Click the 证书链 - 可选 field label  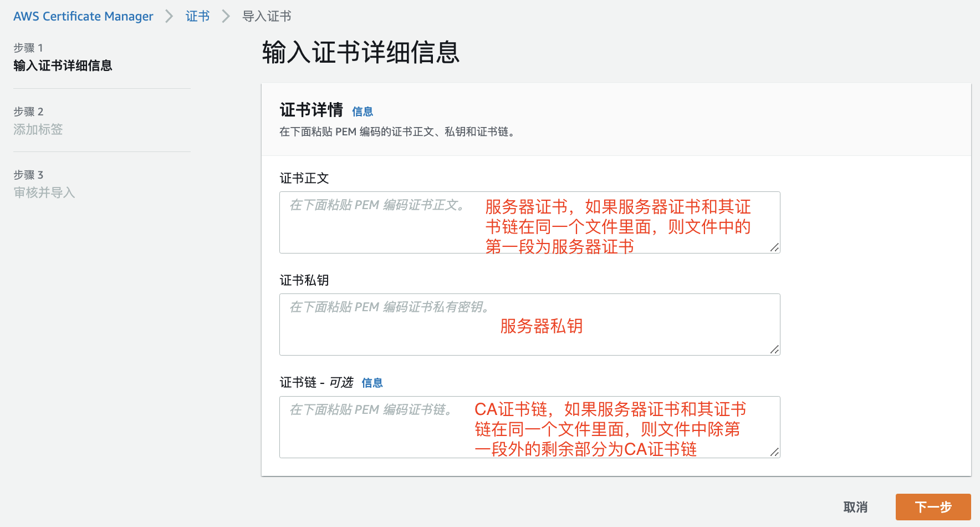[315, 382]
